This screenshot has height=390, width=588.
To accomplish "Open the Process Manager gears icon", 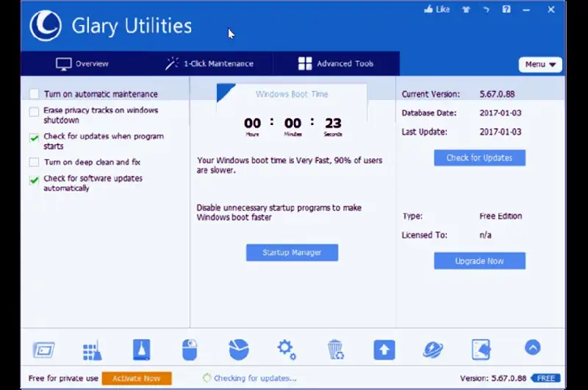I will coord(287,350).
